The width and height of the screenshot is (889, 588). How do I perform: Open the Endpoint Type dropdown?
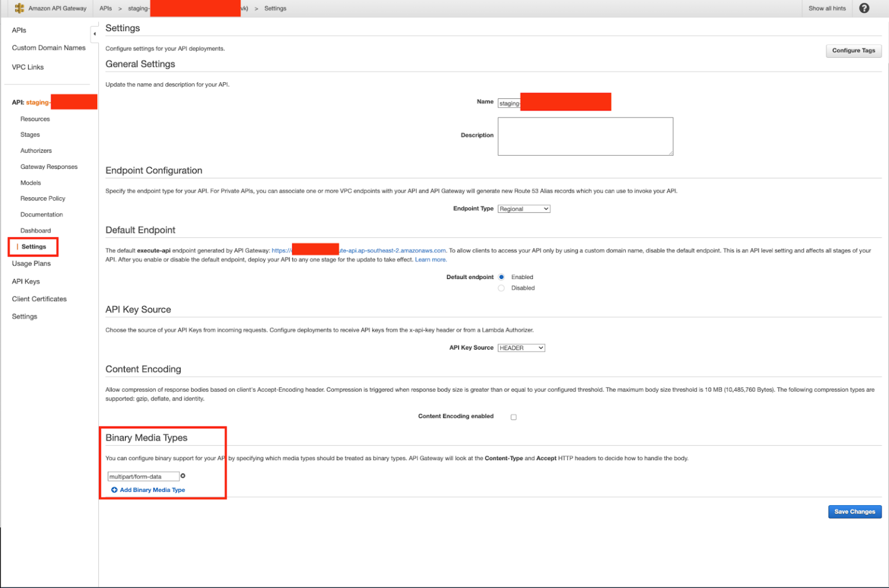[x=523, y=208]
